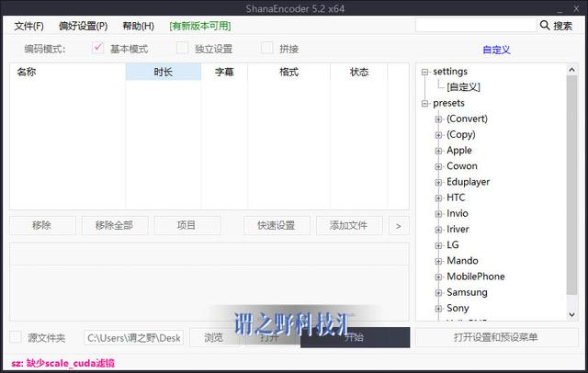Open the 文件(F) menu
Viewport: 588px width, 373px height.
pos(28,26)
